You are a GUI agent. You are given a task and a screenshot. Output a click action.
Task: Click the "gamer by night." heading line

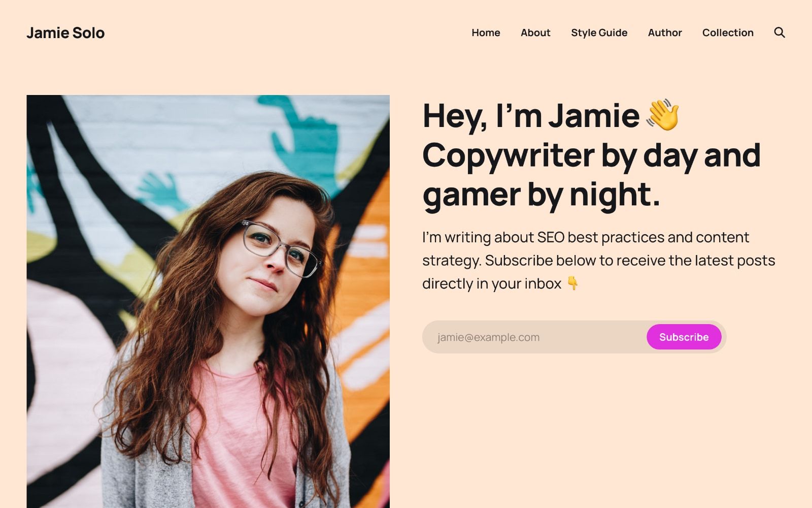pyautogui.click(x=542, y=195)
